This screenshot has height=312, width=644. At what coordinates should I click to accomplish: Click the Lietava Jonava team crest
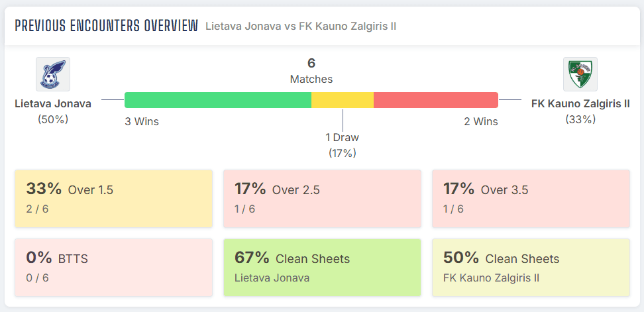pyautogui.click(x=53, y=74)
